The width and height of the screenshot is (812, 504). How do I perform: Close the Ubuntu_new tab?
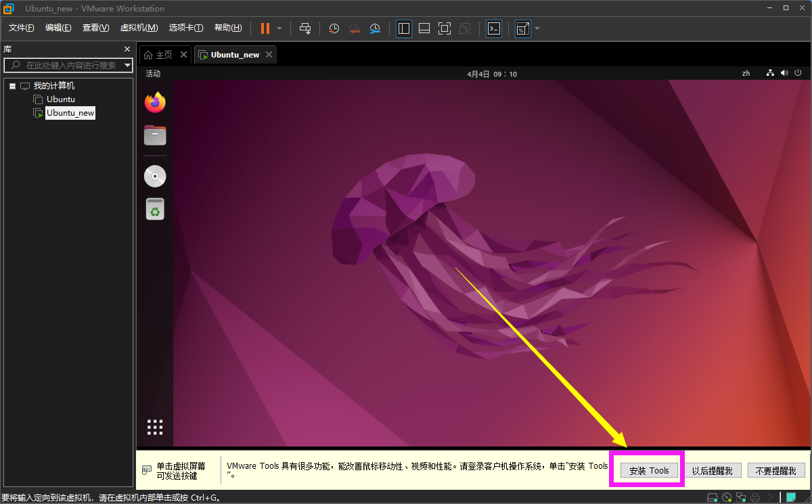tap(269, 55)
